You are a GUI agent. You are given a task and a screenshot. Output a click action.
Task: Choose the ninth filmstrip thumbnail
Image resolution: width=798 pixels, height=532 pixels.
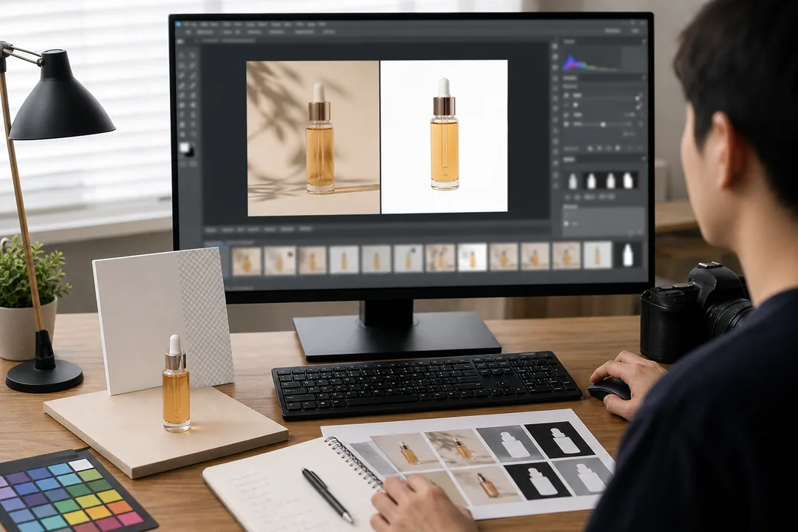tap(503, 256)
